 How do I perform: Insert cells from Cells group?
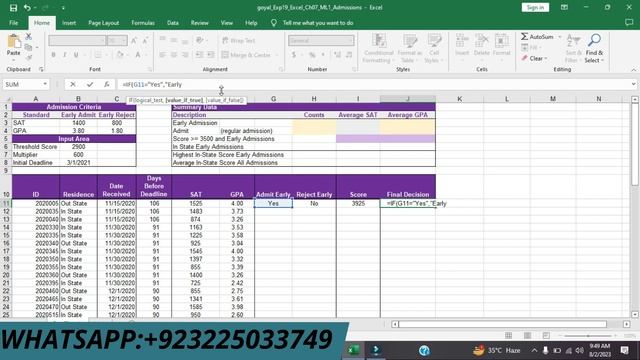[x=462, y=46]
